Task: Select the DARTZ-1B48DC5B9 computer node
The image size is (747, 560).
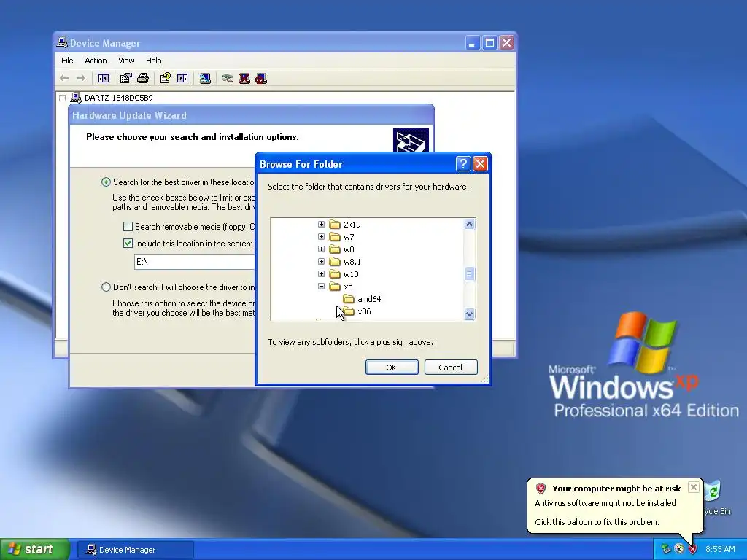Action: tap(119, 98)
